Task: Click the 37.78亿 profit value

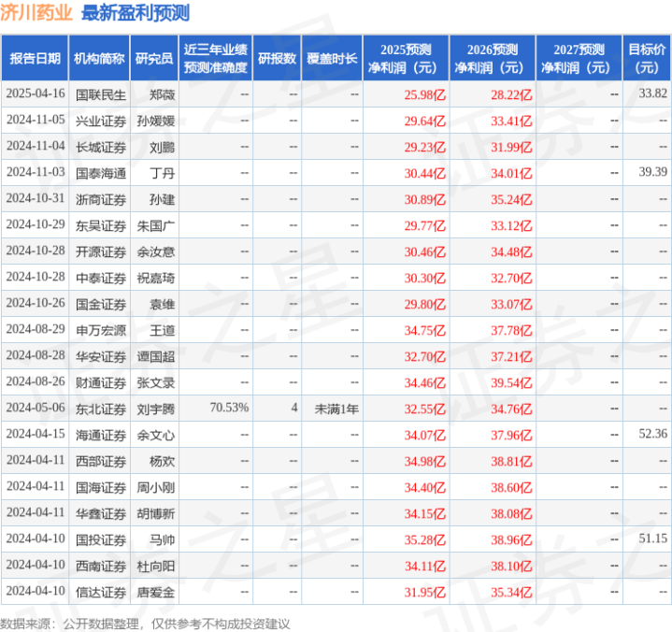Action: [x=511, y=331]
